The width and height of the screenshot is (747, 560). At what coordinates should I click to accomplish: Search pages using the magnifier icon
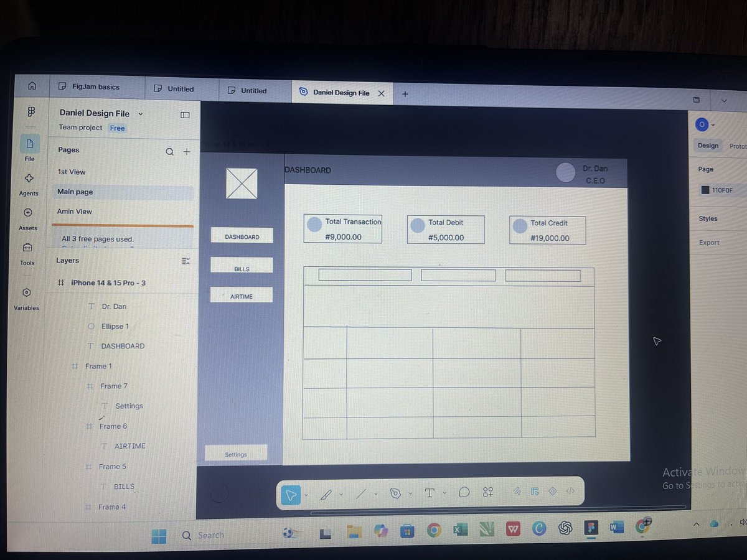pyautogui.click(x=169, y=151)
